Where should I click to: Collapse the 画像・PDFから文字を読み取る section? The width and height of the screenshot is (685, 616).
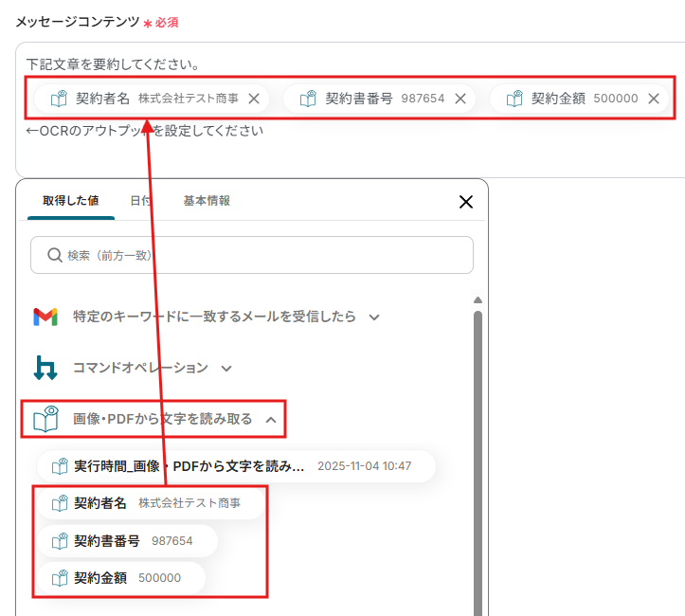271,419
